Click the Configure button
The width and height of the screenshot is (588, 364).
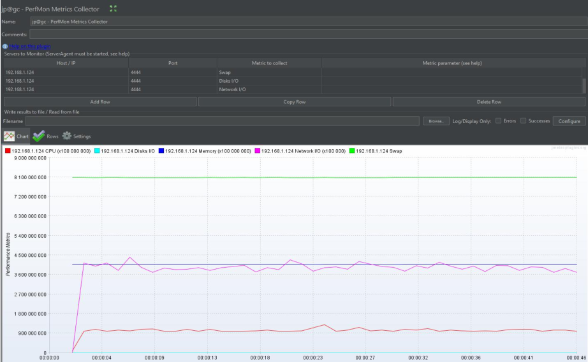tap(570, 121)
